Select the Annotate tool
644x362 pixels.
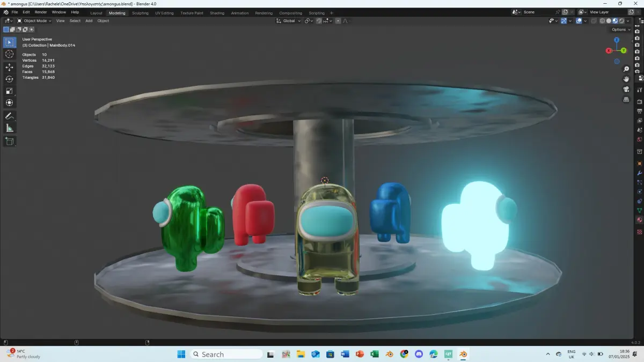click(x=10, y=116)
